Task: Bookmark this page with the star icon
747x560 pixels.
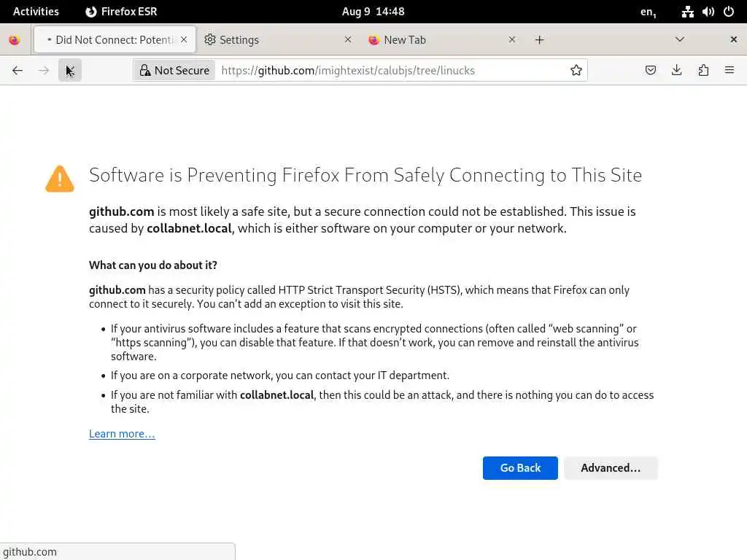Action: [576, 70]
